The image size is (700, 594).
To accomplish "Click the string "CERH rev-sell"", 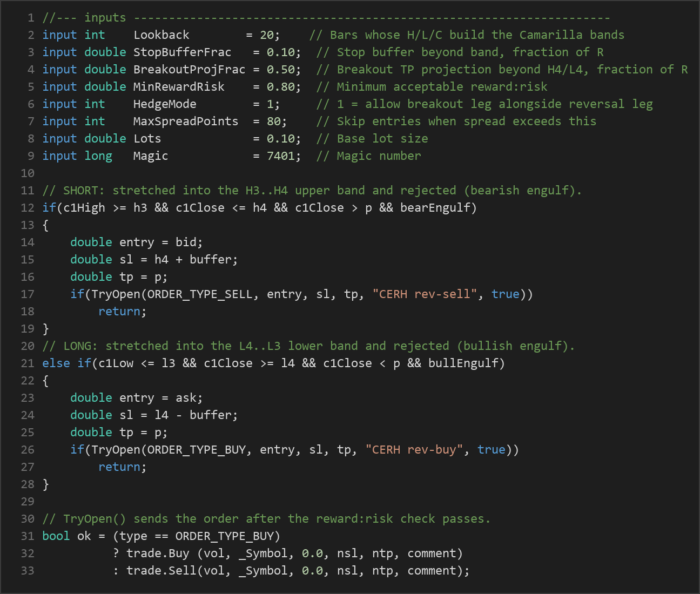I will pyautogui.click(x=425, y=294).
